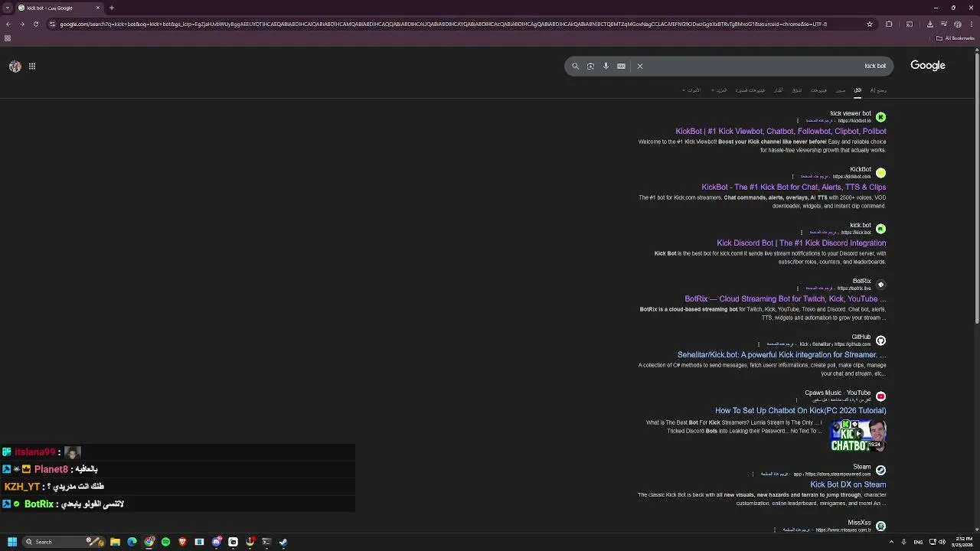Go forward in browser history
The height and width of the screenshot is (551, 980).
tap(21, 24)
